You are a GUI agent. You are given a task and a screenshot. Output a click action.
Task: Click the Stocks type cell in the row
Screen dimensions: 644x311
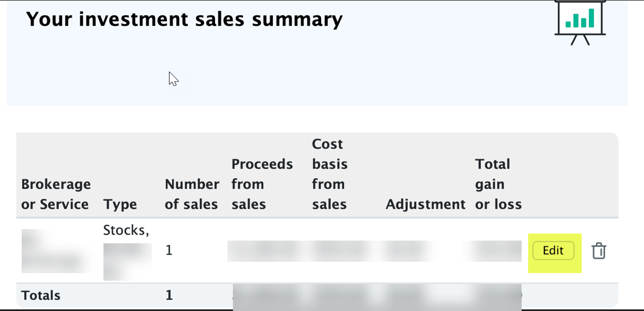pos(126,230)
